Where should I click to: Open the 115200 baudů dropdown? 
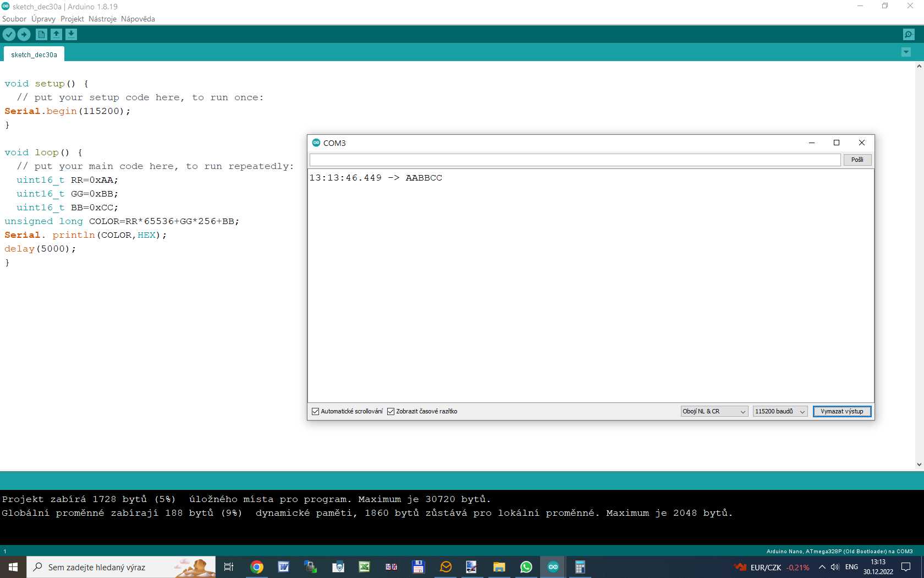pos(779,412)
